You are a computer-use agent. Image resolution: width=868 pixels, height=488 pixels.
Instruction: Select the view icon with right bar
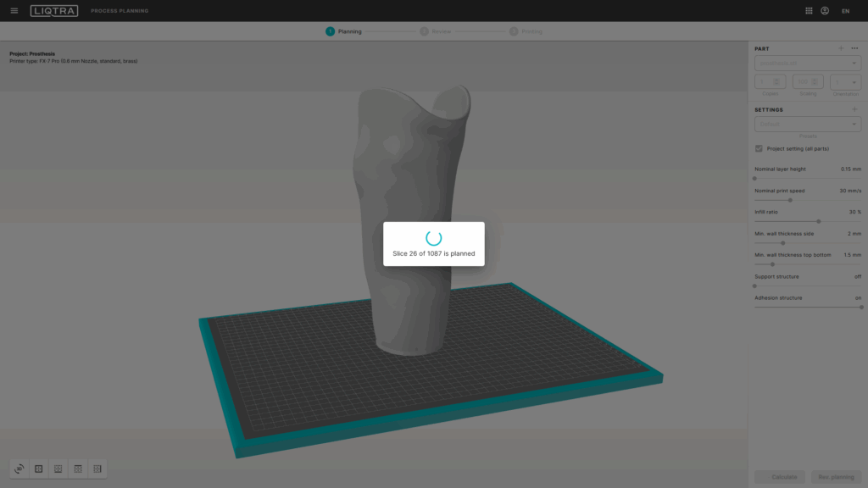[97, 469]
